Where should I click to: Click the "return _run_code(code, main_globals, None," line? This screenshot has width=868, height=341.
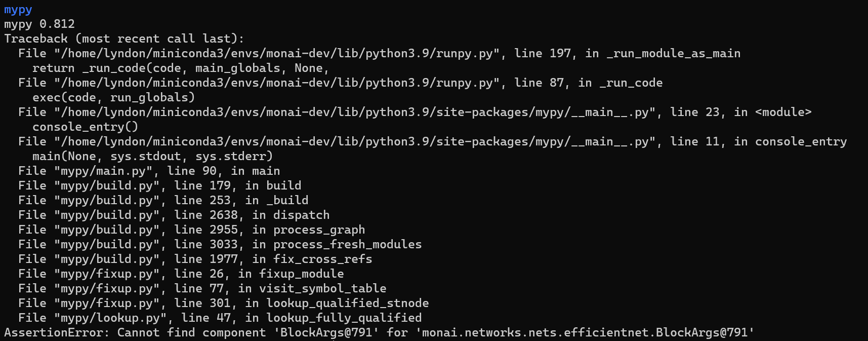tap(180, 68)
